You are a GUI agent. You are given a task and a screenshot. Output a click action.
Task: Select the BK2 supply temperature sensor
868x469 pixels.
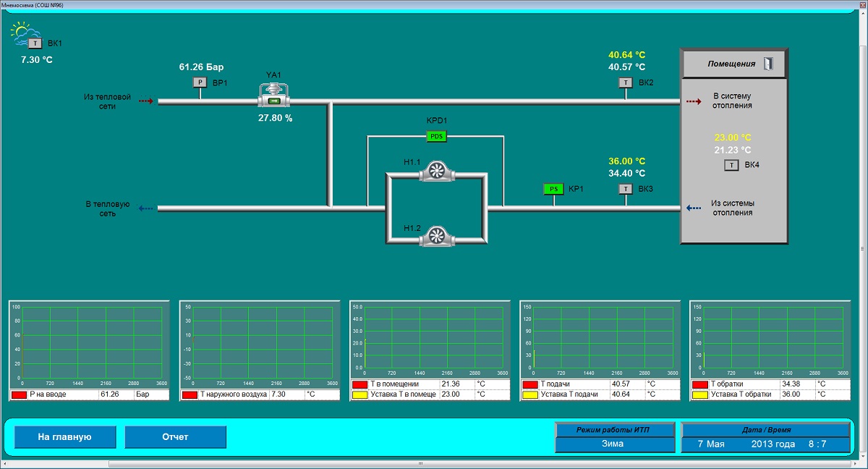(x=625, y=83)
